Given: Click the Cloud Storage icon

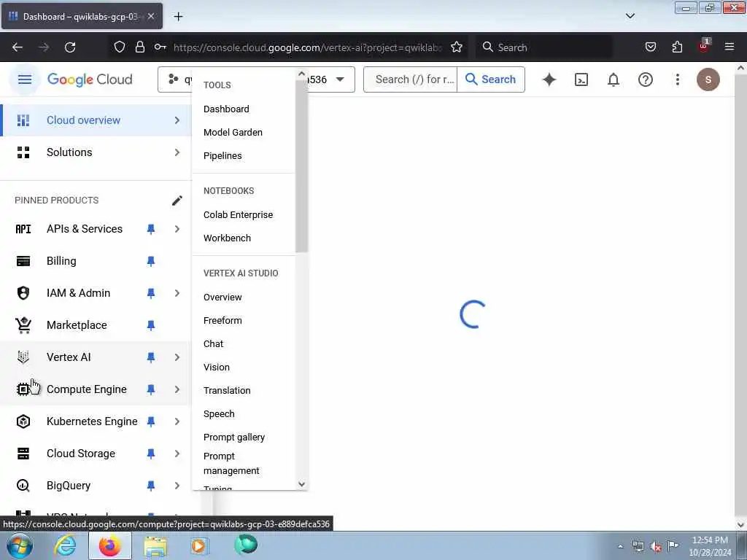Looking at the screenshot, I should coord(23,454).
